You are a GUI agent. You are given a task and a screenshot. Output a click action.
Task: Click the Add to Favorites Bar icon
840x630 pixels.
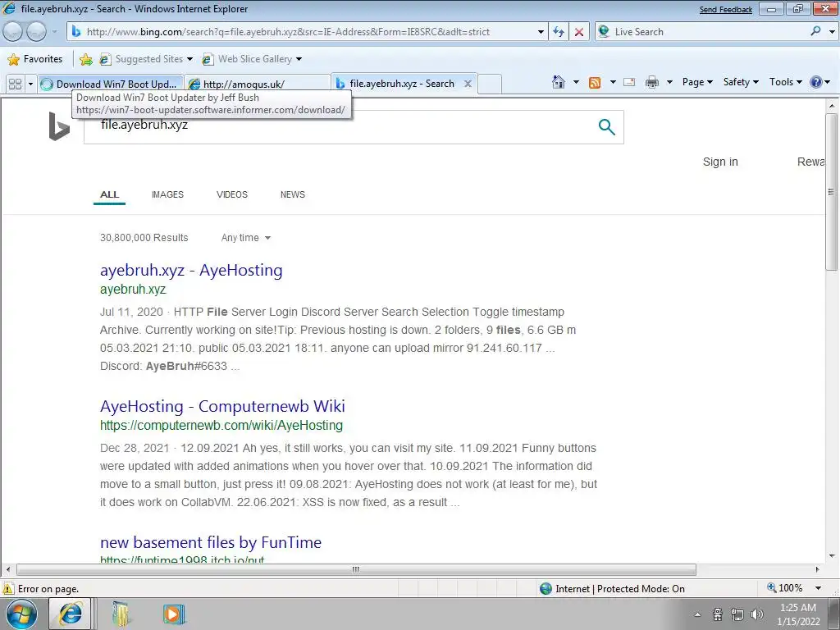click(x=85, y=59)
